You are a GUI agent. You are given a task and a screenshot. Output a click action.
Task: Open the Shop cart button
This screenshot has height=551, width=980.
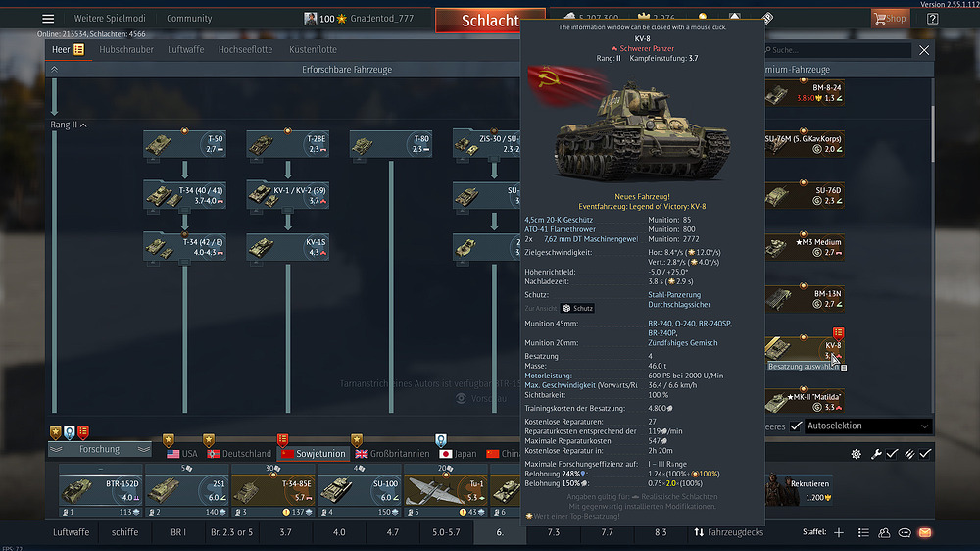(x=890, y=18)
